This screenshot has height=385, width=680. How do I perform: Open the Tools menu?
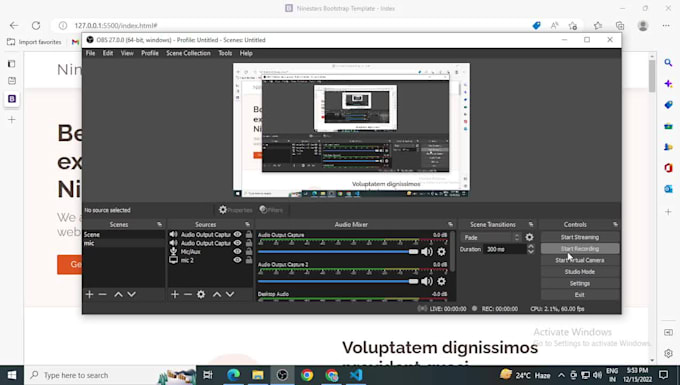pyautogui.click(x=225, y=53)
